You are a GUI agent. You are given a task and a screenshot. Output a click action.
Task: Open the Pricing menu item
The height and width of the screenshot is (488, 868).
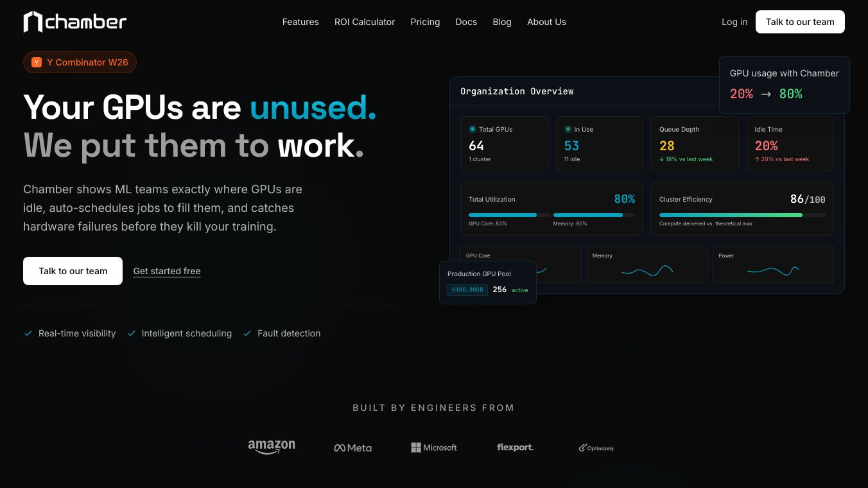point(425,22)
